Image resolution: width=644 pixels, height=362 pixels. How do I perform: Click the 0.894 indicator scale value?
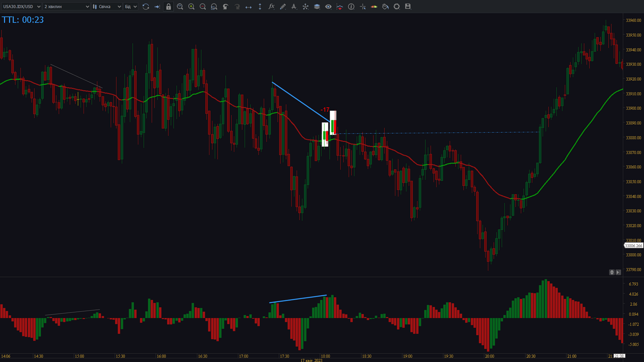pyautogui.click(x=634, y=315)
